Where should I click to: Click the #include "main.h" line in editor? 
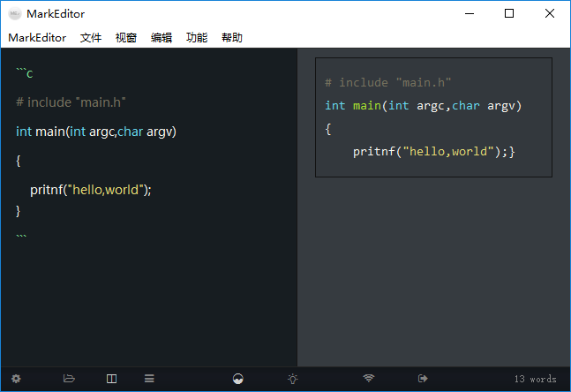pyautogui.click(x=71, y=102)
